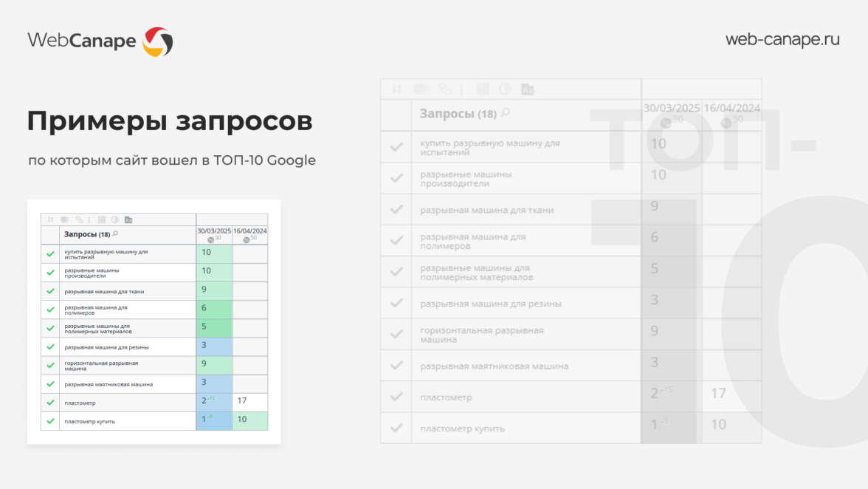The width and height of the screenshot is (868, 489).
Task: Select query пластометр in small table
Action: coord(80,403)
